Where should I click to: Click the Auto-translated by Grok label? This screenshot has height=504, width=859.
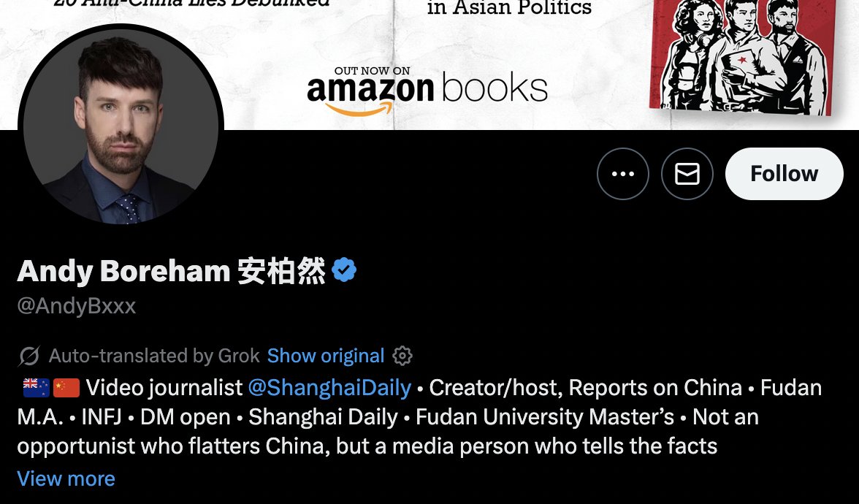154,356
